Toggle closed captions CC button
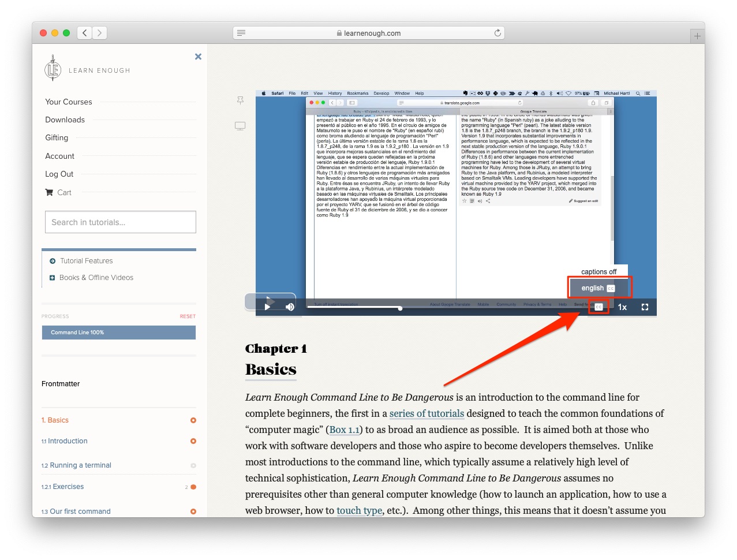The image size is (737, 560). pos(598,307)
